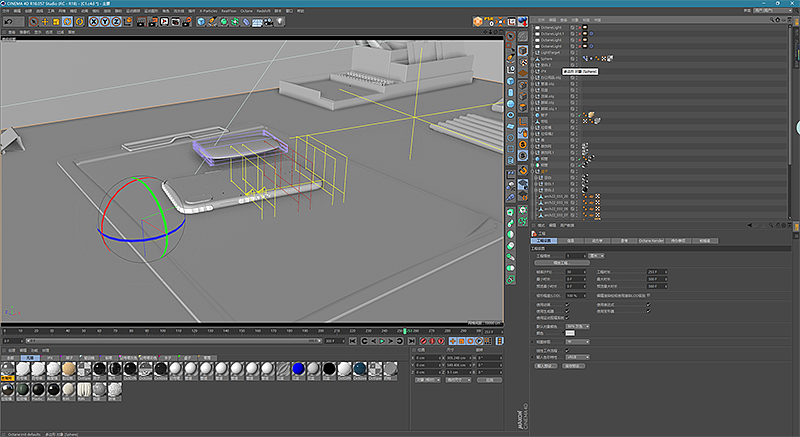This screenshot has height=437, width=800.
Task: Open the green Subdivision Surface generator icon
Action: click(223, 21)
